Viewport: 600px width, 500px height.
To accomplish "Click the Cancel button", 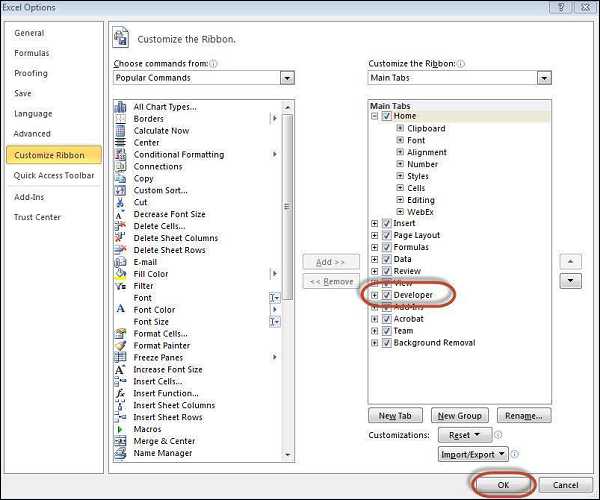I will [x=565, y=485].
